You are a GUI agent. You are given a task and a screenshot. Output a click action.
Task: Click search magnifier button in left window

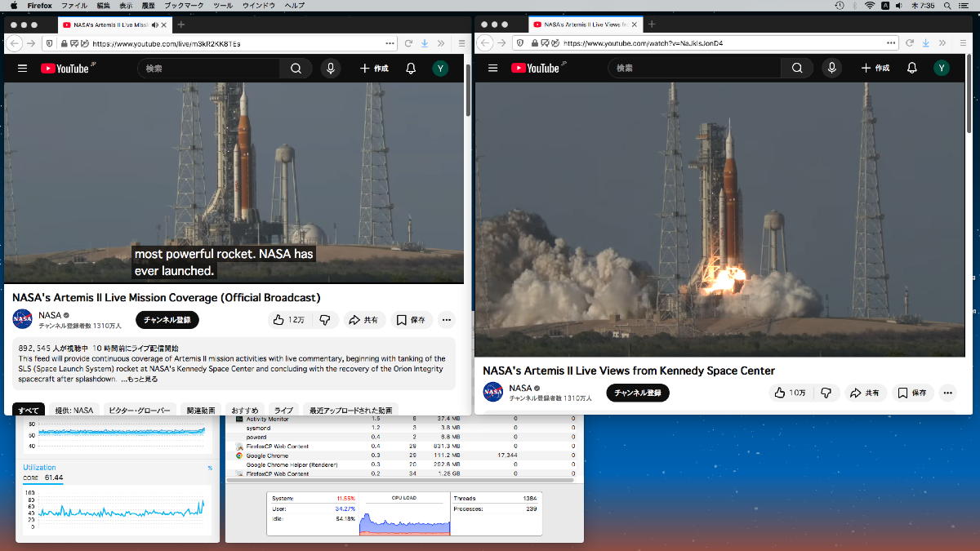[x=296, y=69]
